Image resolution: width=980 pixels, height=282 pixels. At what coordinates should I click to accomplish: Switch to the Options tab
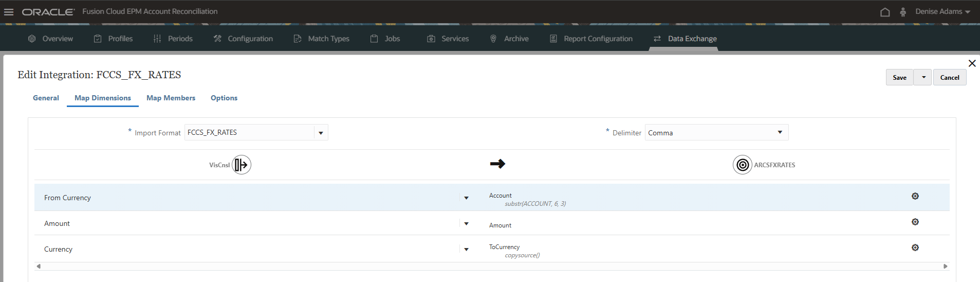pos(224,98)
